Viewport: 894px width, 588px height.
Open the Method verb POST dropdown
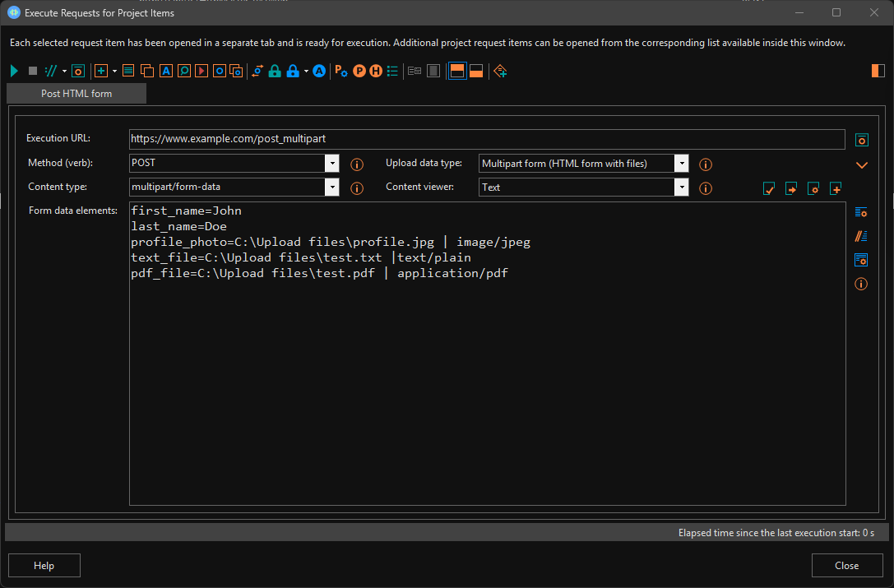click(x=331, y=163)
